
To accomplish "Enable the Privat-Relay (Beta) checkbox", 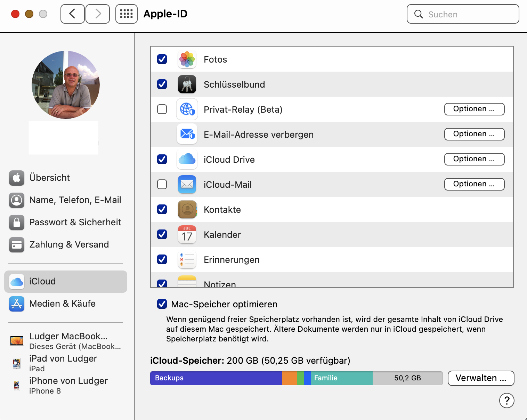I will (x=162, y=110).
